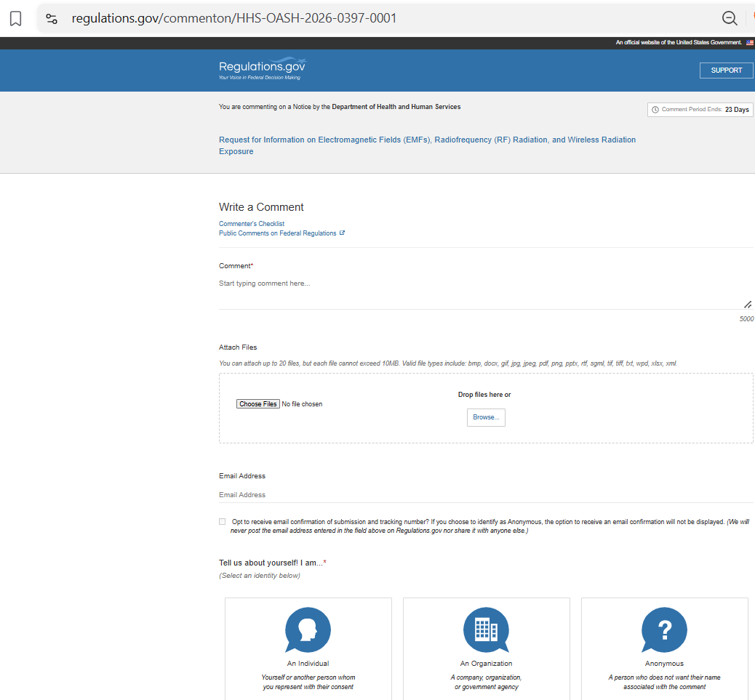The height and width of the screenshot is (700, 755).
Task: Click external link icon after Public Comments
Action: click(343, 233)
